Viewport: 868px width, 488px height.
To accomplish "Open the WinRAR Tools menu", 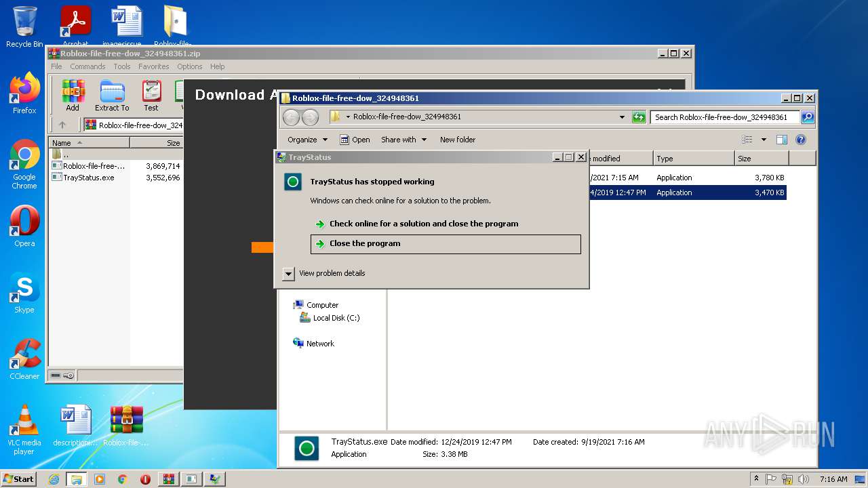I will [122, 66].
